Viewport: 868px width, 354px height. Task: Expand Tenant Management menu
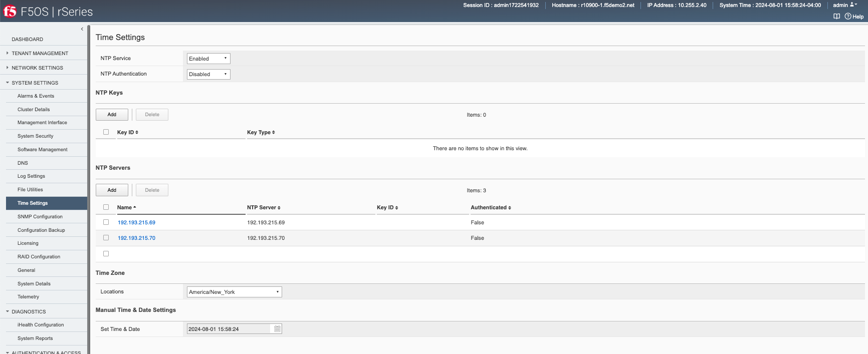pos(40,53)
